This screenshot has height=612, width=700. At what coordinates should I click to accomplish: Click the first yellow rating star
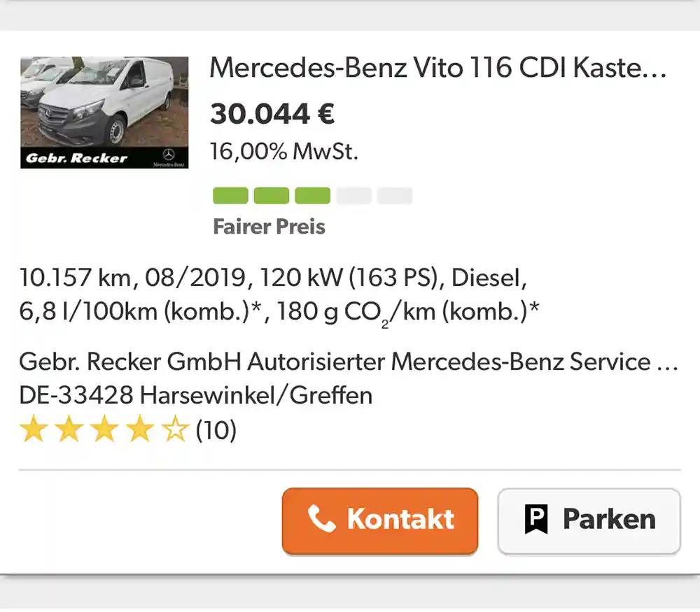click(33, 430)
